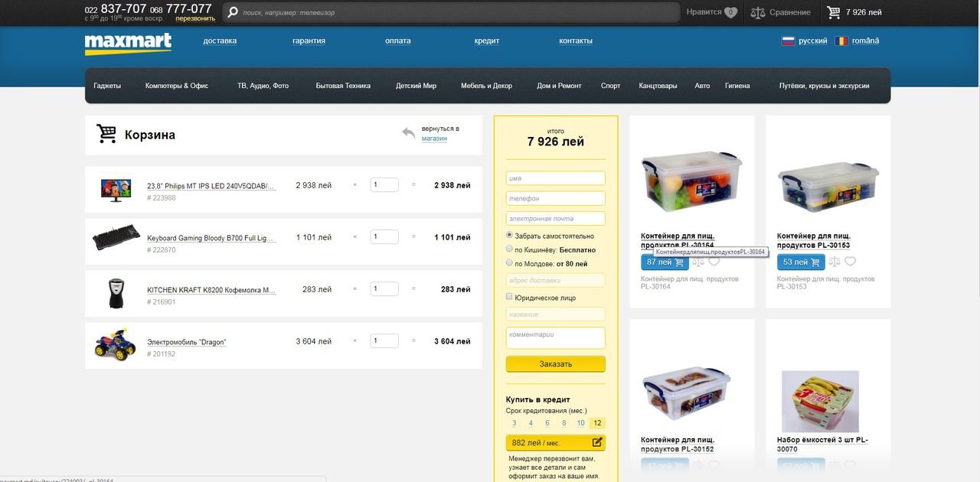Viewport: 980px width, 482px height.
Task: Click the maxmart logo
Action: [128, 44]
